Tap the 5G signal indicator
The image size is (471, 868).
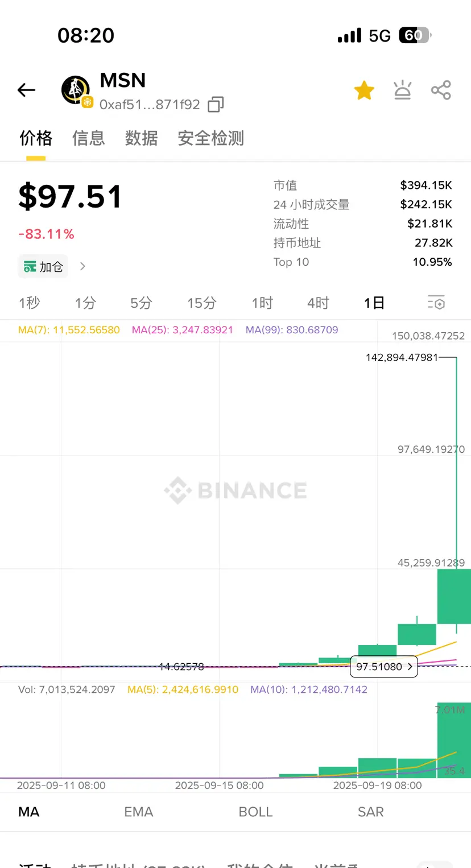click(x=379, y=36)
